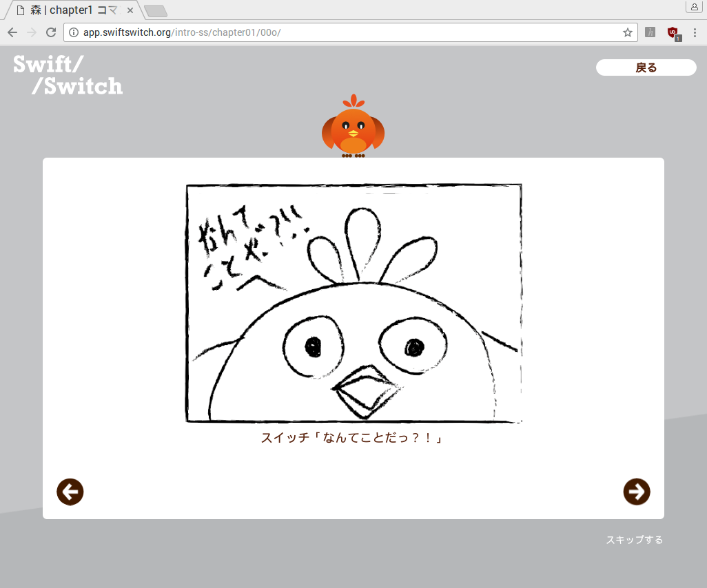Go to the next comic panel arrow

[x=636, y=492]
